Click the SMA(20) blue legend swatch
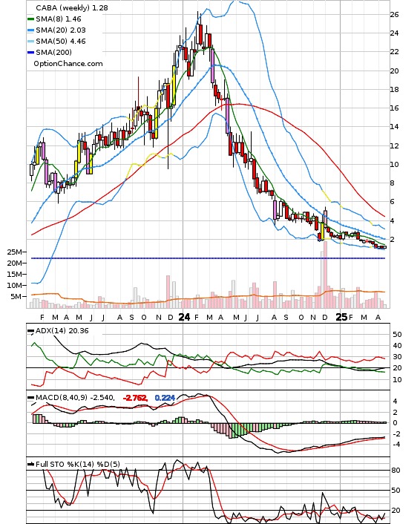The image size is (420, 524). pyautogui.click(x=30, y=30)
